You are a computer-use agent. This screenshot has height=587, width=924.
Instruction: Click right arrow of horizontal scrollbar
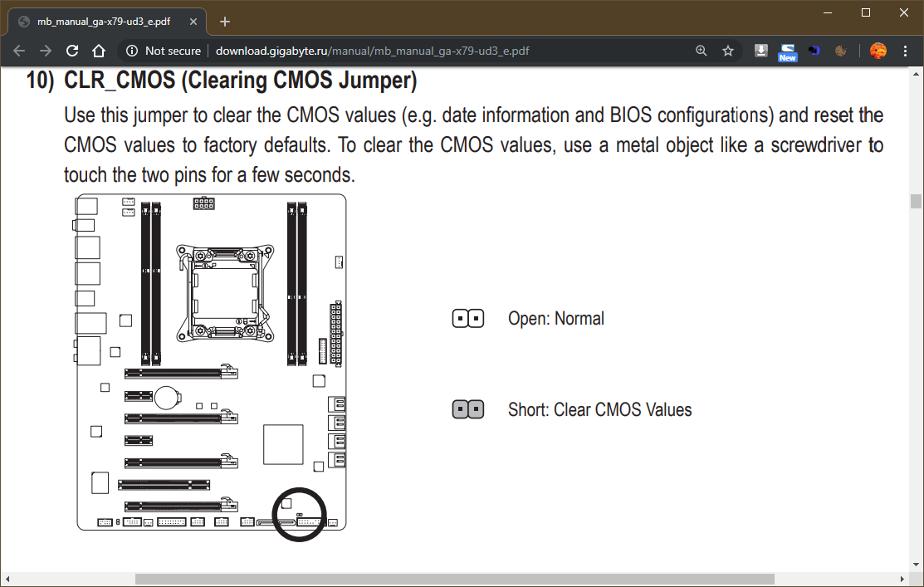pyautogui.click(x=902, y=580)
